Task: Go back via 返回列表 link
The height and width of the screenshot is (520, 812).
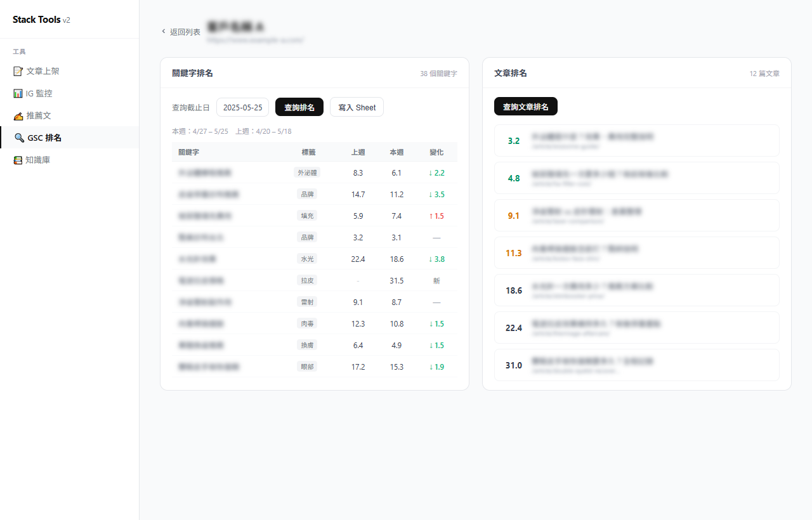Action: click(x=181, y=32)
